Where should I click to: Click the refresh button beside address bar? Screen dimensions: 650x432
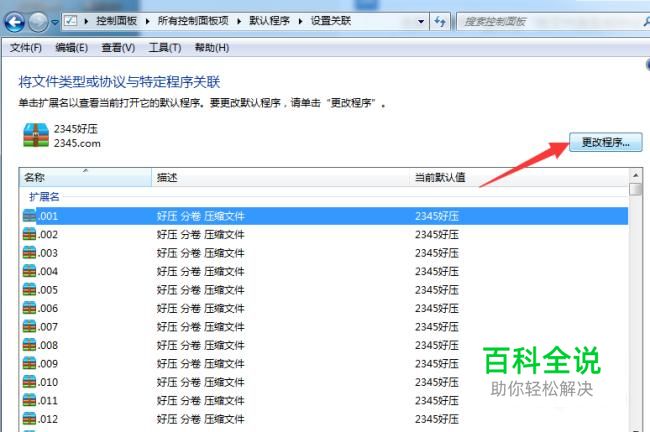point(440,21)
